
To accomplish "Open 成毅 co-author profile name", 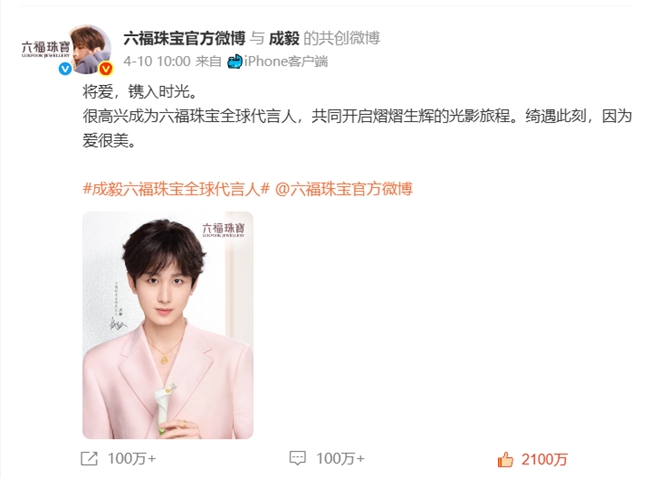I will coord(284,38).
